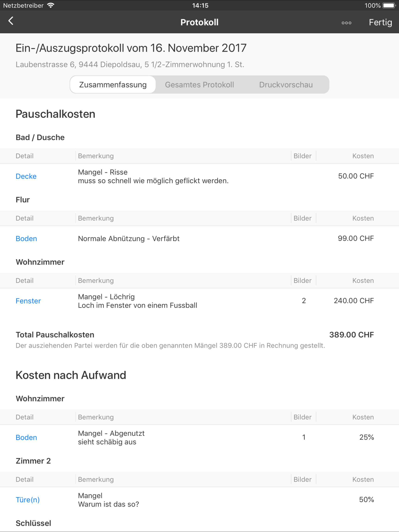
Task: Tap the 240.00 CHF cost value
Action: 354,301
